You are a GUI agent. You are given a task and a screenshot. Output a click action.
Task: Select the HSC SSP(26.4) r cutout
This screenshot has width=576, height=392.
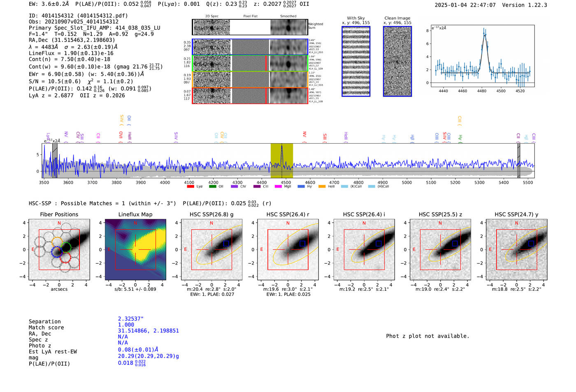coord(288,250)
